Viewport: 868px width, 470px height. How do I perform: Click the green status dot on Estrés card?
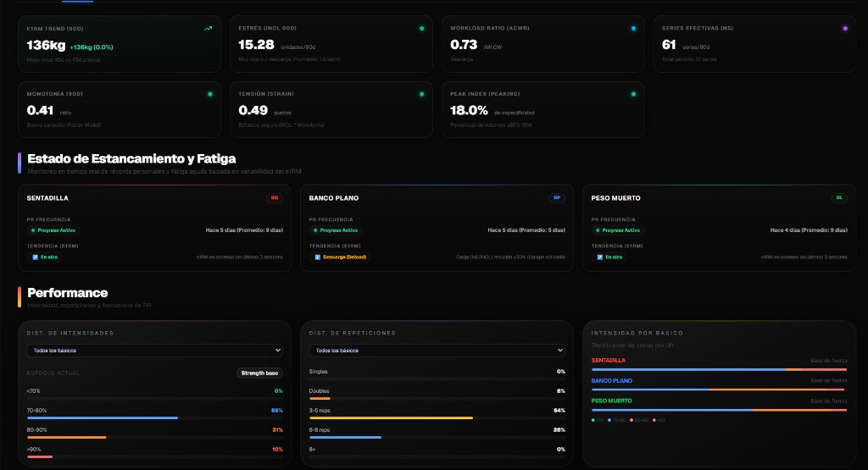coord(422,28)
